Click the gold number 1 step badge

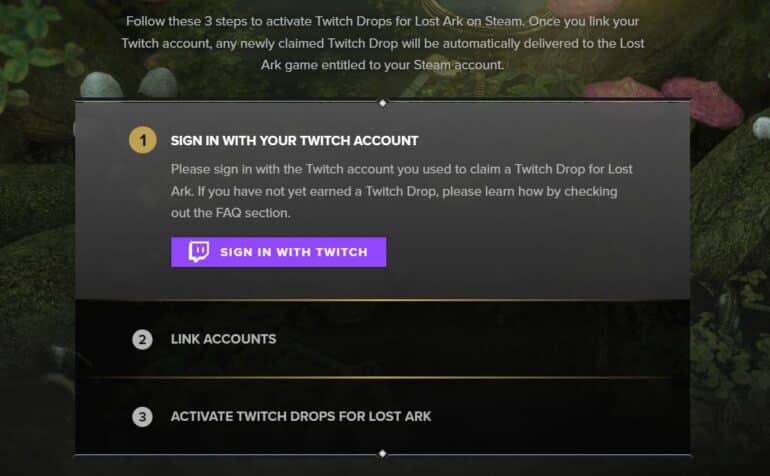coord(143,141)
